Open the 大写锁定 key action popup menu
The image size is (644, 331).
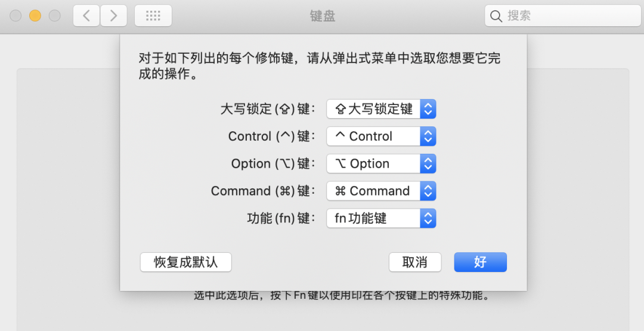click(374, 109)
